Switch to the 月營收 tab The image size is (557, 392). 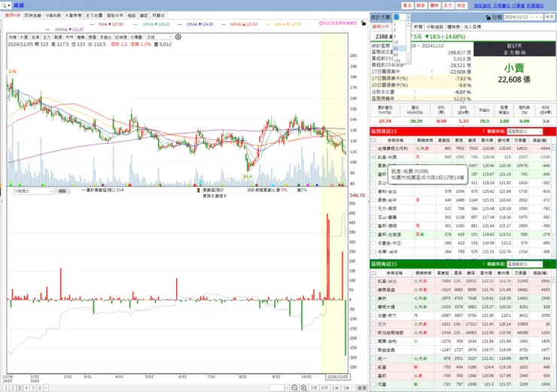pyautogui.click(x=158, y=16)
